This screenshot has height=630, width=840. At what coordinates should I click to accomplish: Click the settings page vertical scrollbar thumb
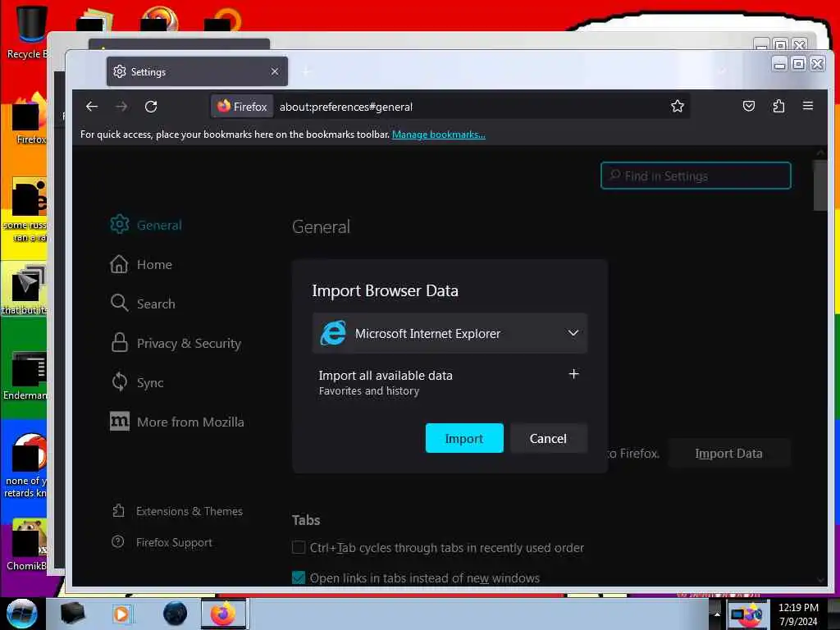click(819, 185)
